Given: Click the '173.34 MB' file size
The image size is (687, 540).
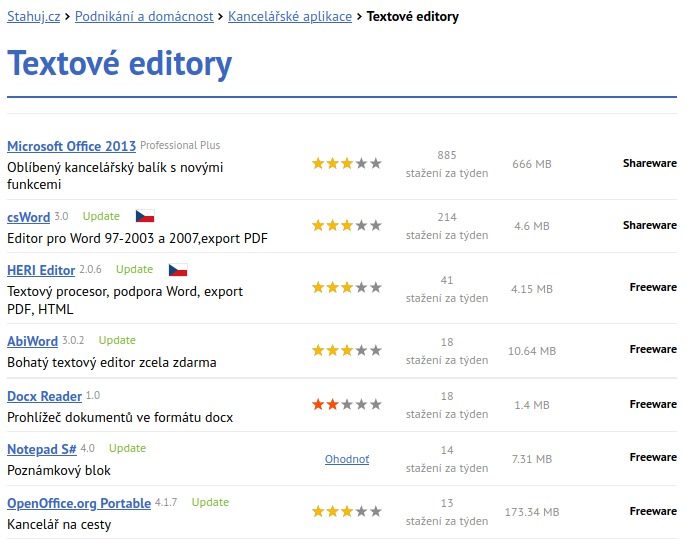Looking at the screenshot, I should 532,512.
